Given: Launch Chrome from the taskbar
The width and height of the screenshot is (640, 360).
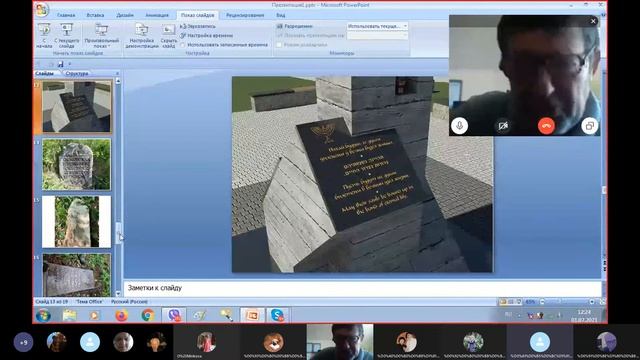Looking at the screenshot, I should click(x=148, y=315).
